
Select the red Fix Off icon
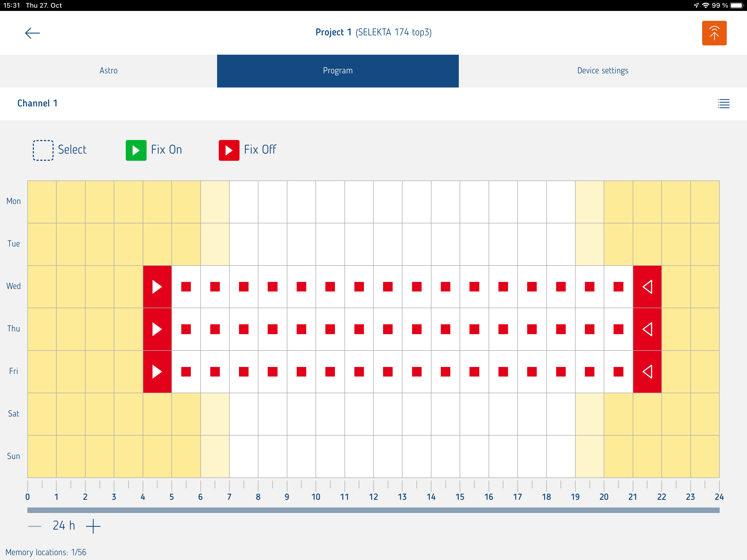pos(229,150)
